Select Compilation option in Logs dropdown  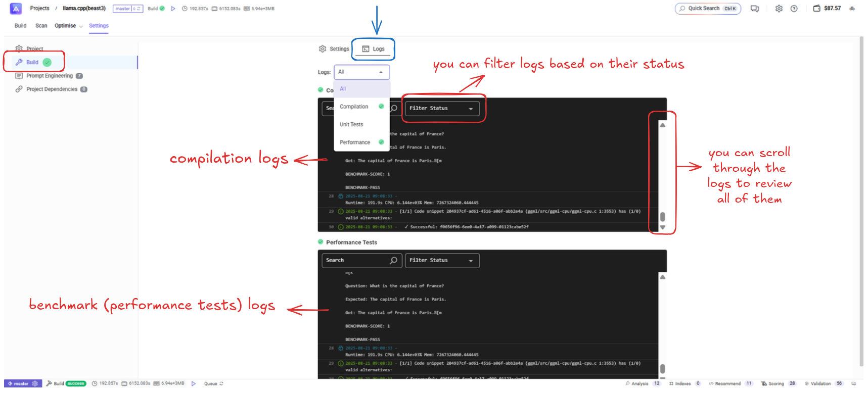point(354,107)
